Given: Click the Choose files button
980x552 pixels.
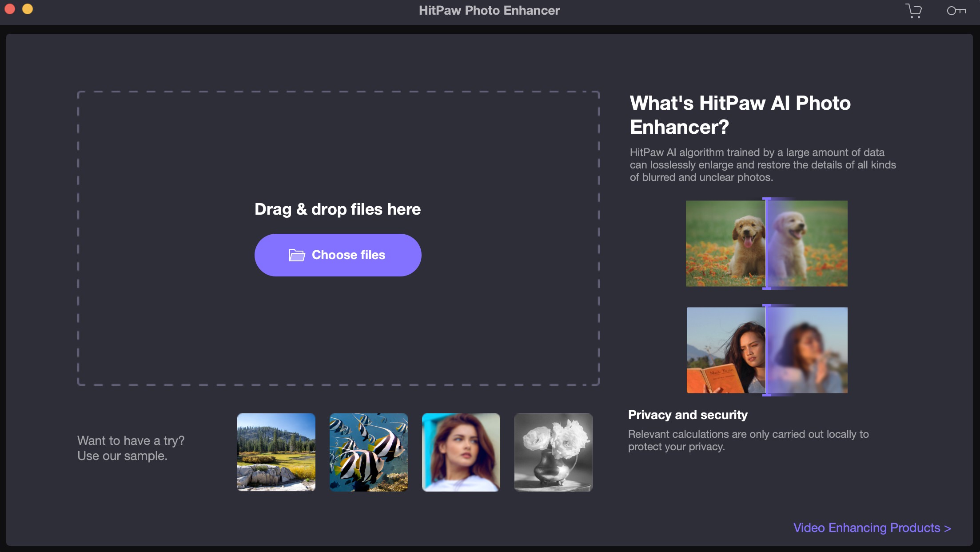Looking at the screenshot, I should tap(338, 255).
